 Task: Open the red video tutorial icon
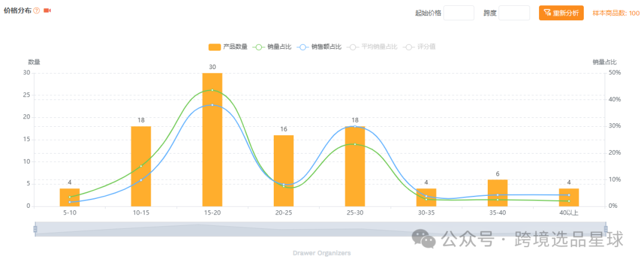[47, 11]
